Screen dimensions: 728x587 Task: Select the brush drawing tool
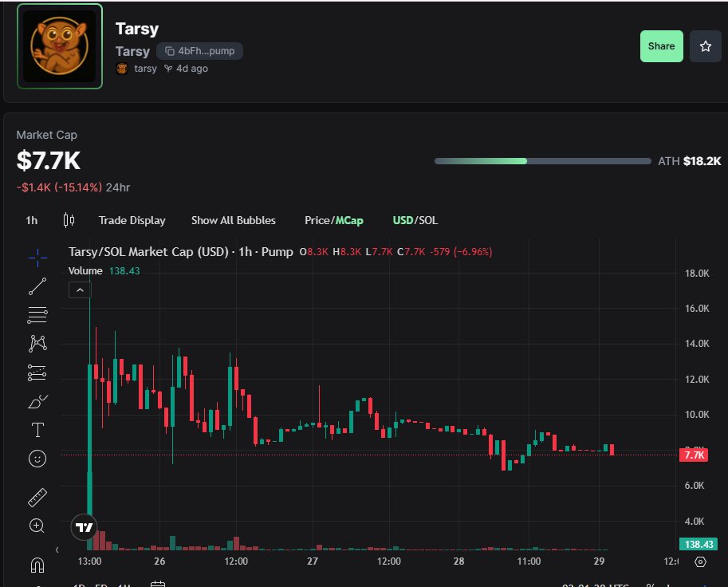point(37,401)
